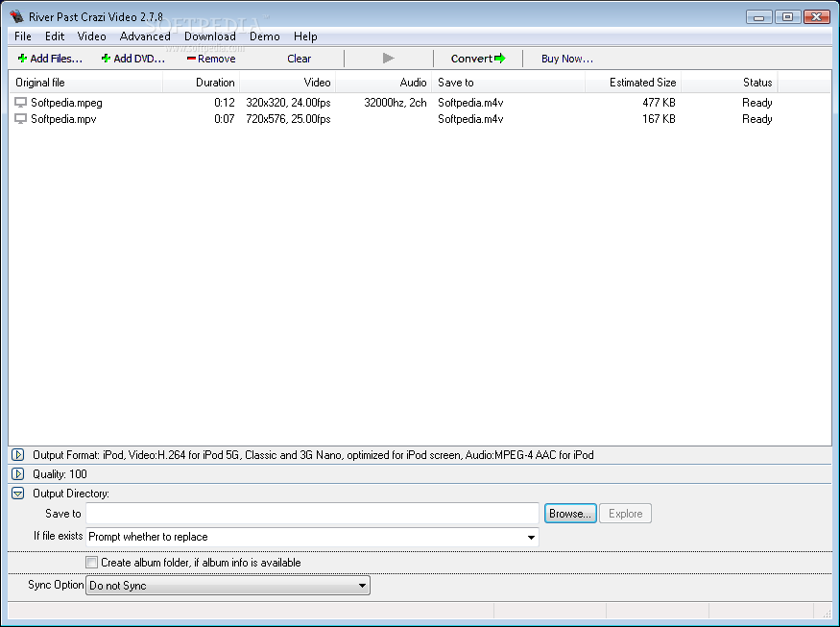Screen dimensions: 840x627
Task: Open the Buy Now link
Action: (x=566, y=59)
